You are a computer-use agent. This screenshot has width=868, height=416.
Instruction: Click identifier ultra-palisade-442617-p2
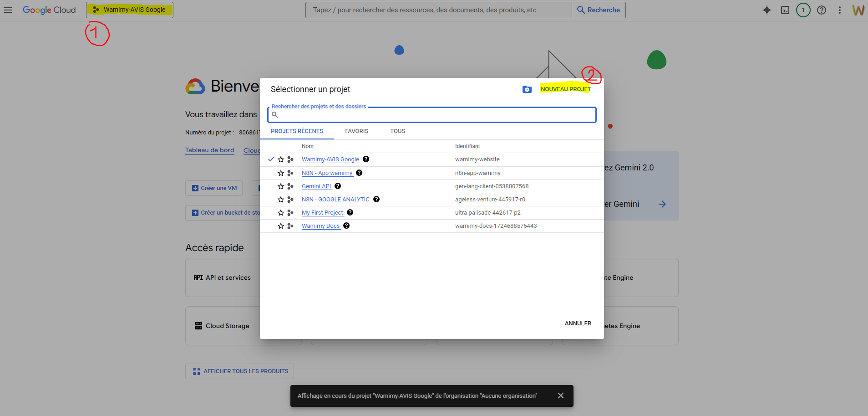click(x=488, y=213)
